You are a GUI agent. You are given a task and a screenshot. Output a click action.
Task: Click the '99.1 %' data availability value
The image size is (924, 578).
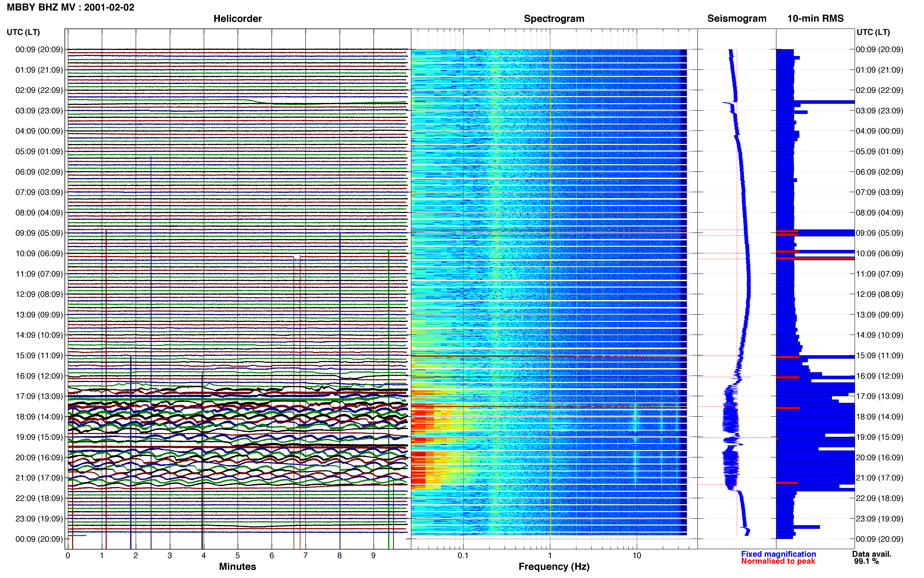pyautogui.click(x=867, y=561)
